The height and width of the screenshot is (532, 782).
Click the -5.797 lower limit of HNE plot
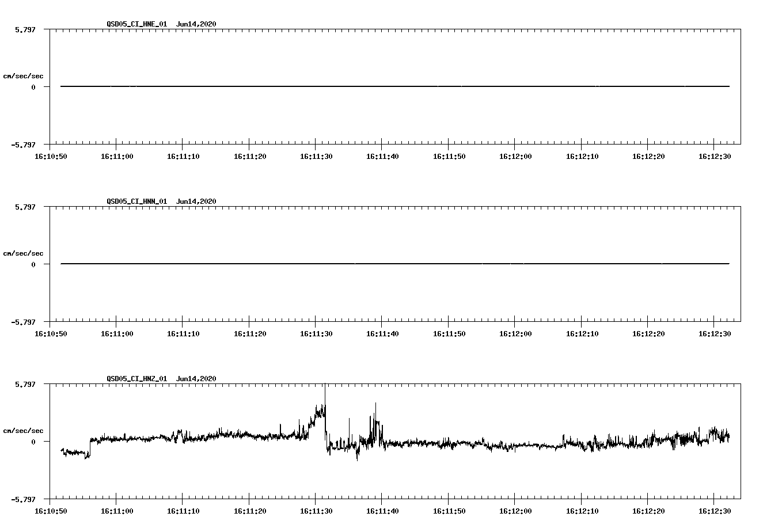pyautogui.click(x=23, y=145)
